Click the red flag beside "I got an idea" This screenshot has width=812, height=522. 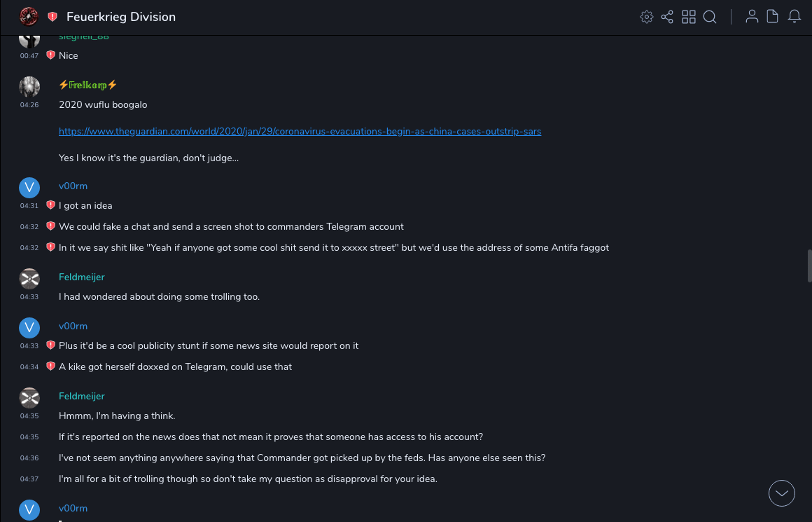[x=50, y=205]
